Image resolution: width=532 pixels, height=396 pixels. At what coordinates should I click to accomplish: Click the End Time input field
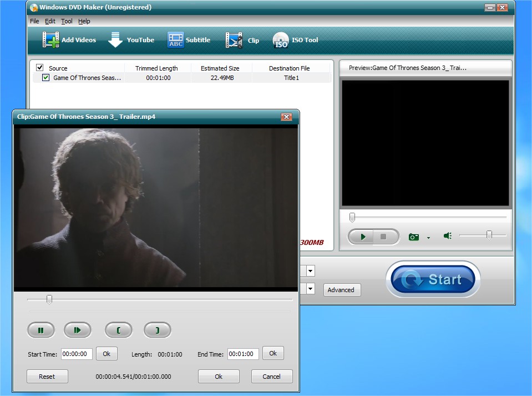coord(243,354)
